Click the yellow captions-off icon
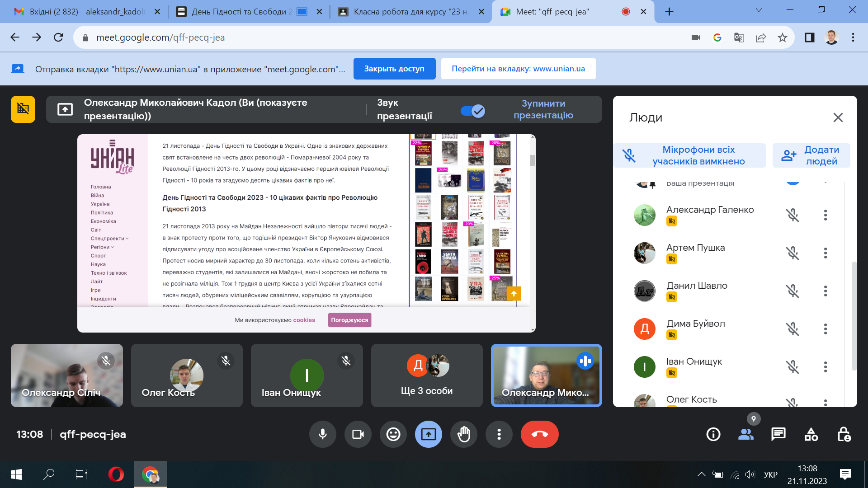 point(23,109)
